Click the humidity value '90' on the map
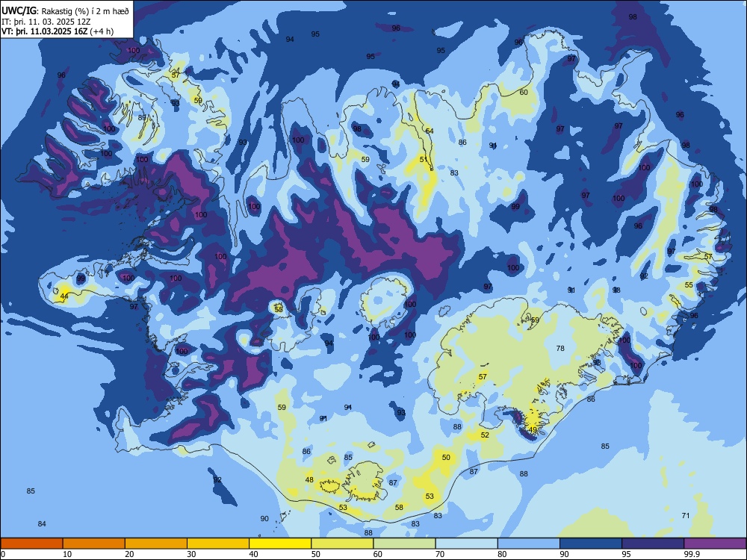The height and width of the screenshot is (560, 747). 264,519
